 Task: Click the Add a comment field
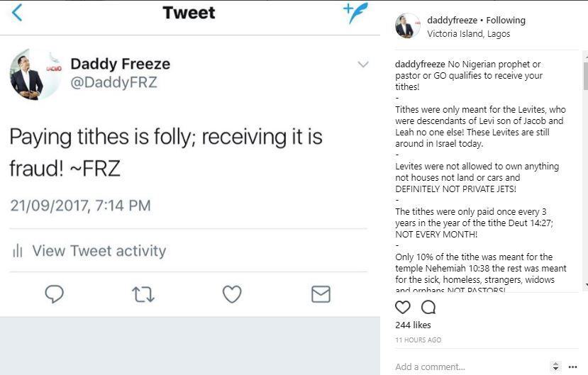468,367
